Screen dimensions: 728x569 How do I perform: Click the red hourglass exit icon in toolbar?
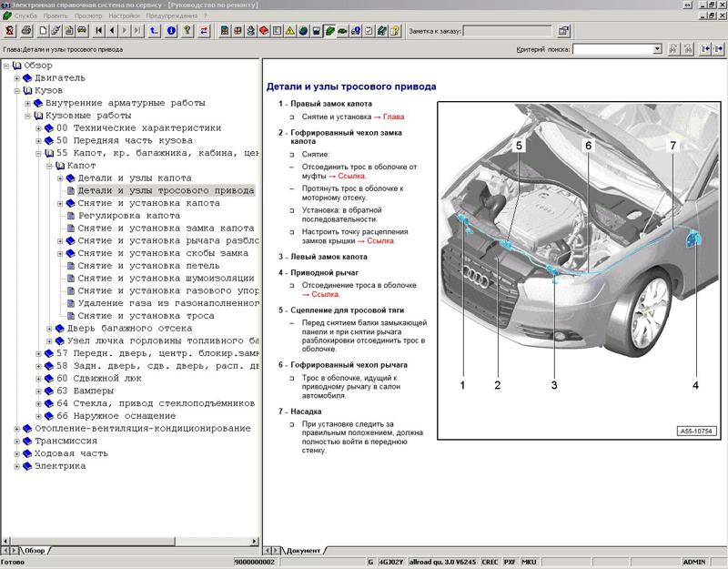pyautogui.click(x=10, y=31)
